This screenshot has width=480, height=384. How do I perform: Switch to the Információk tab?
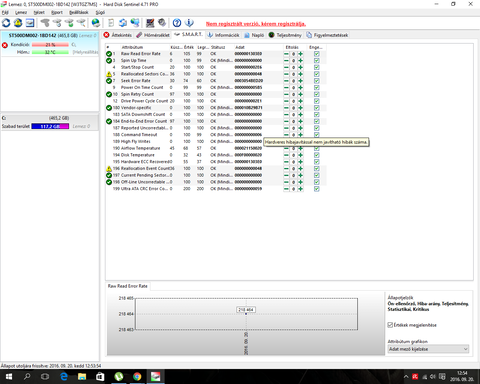pos(223,35)
